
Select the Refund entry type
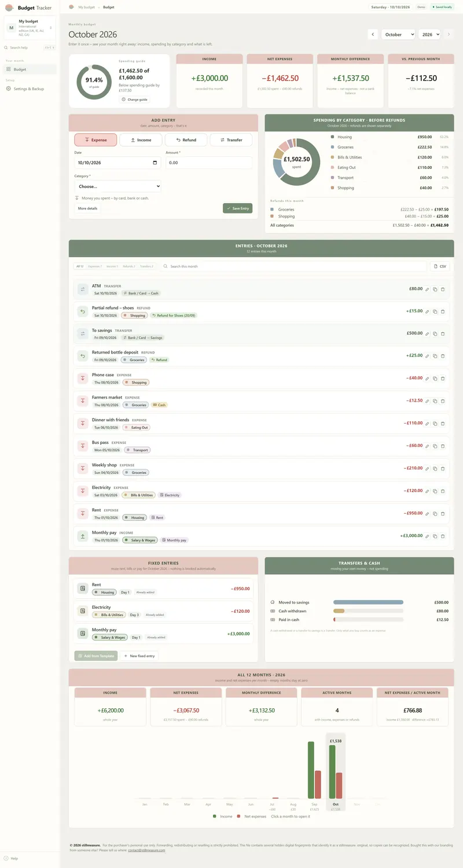186,140
